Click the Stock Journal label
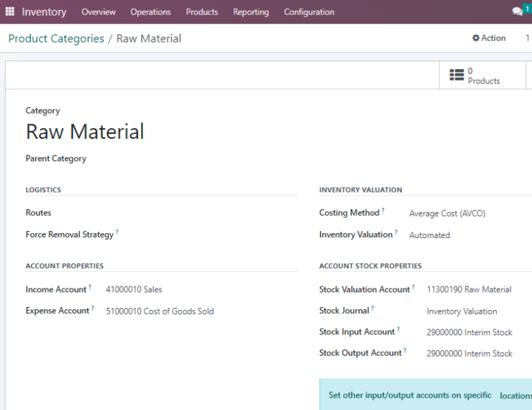 [x=344, y=311]
